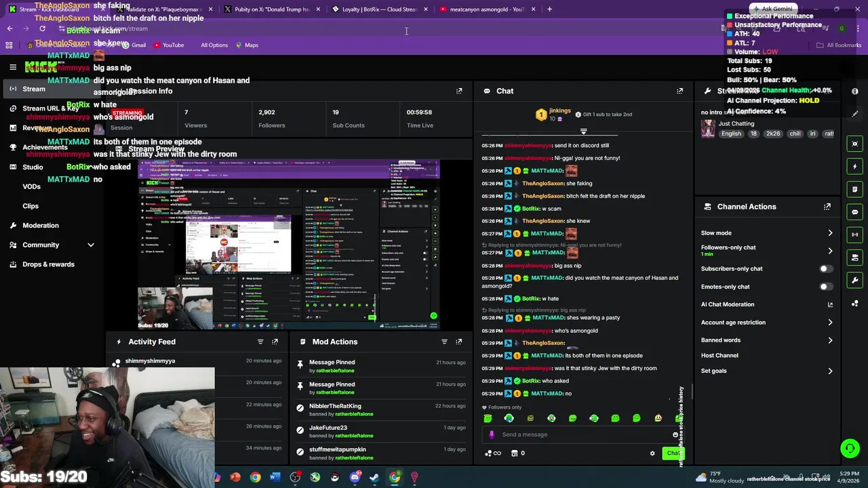Image resolution: width=868 pixels, height=488 pixels.
Task: Pop out the Activity Feed panel
Action: pos(275,342)
